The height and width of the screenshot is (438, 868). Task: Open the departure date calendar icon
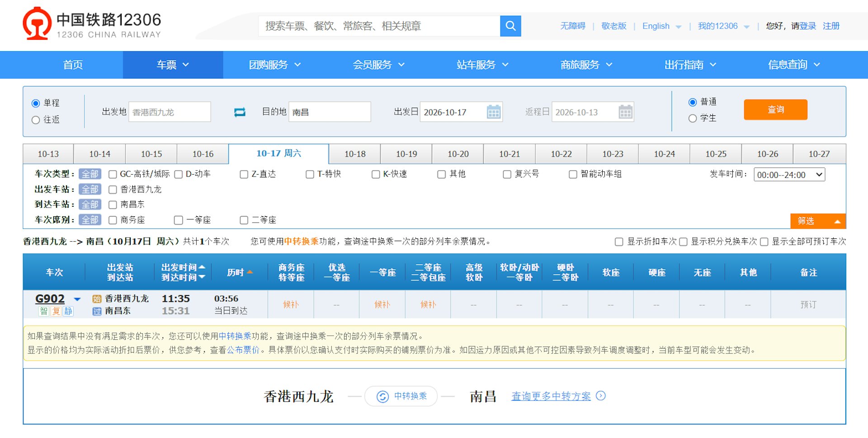[x=494, y=112]
